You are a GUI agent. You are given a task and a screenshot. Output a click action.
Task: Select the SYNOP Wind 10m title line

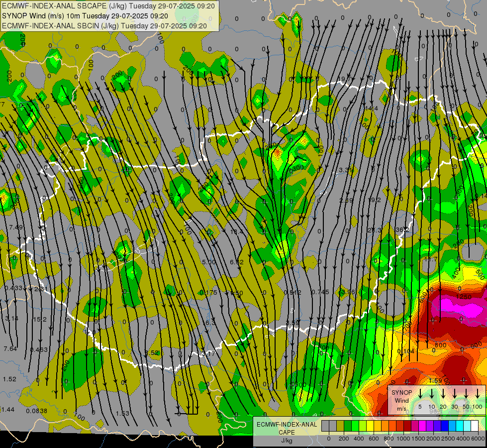point(85,16)
